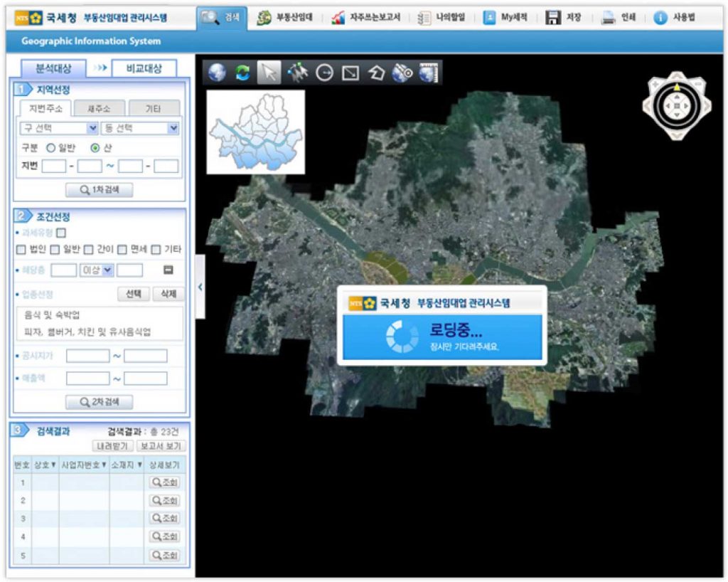Select the rectangle area tool icon
The image size is (728, 582).
coord(350,73)
